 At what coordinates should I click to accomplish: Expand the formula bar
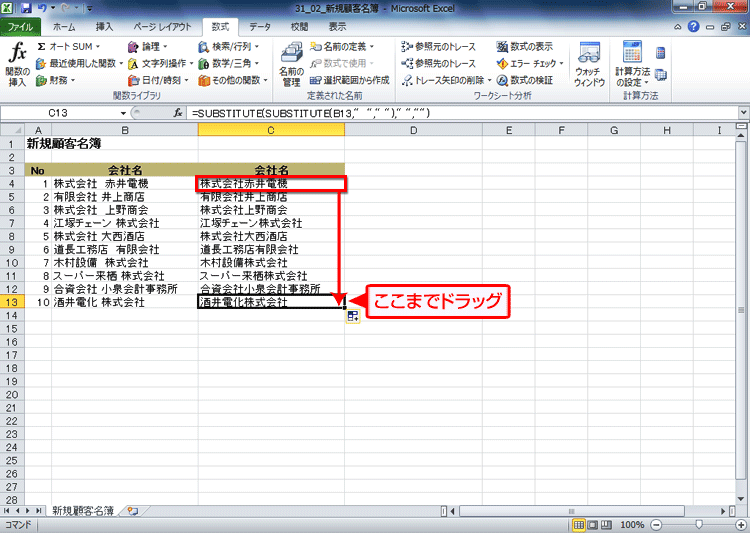(743, 112)
